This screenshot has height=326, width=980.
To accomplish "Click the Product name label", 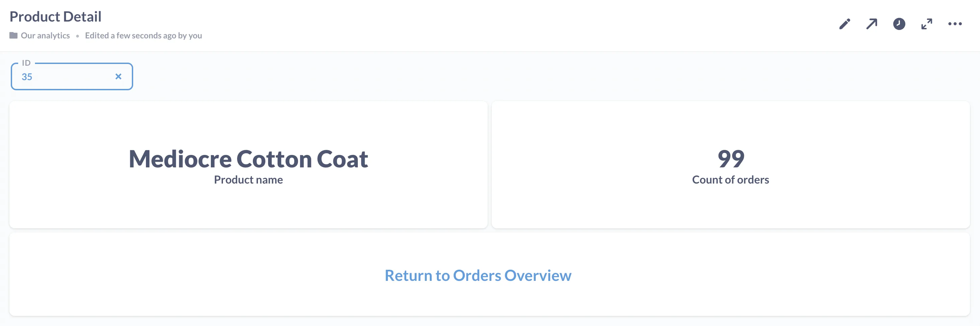I will (x=249, y=180).
